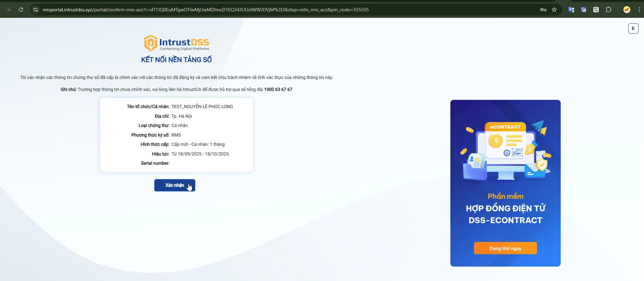This screenshot has width=644, height=281.
Task: Click the Hiệu lực label
Action: (161, 154)
